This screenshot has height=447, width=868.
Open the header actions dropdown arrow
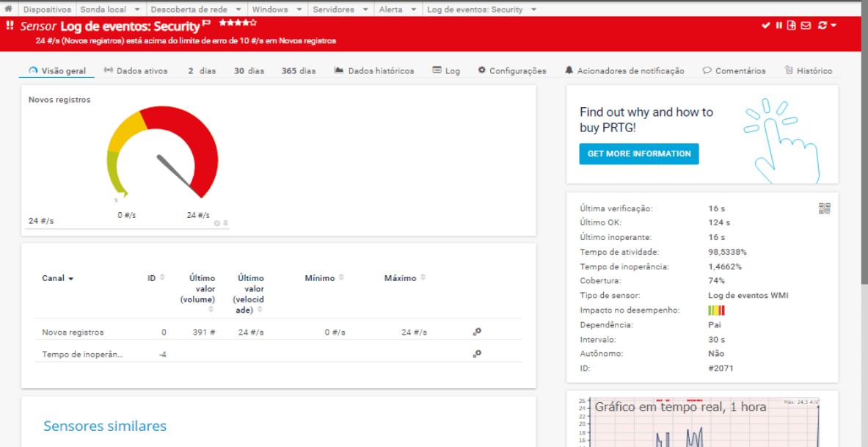[x=834, y=26]
